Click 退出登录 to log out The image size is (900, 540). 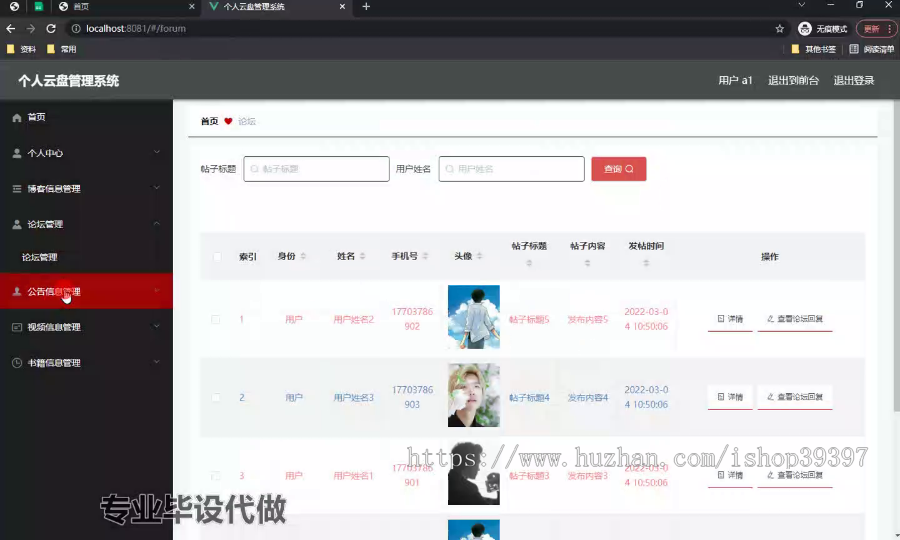click(x=854, y=80)
